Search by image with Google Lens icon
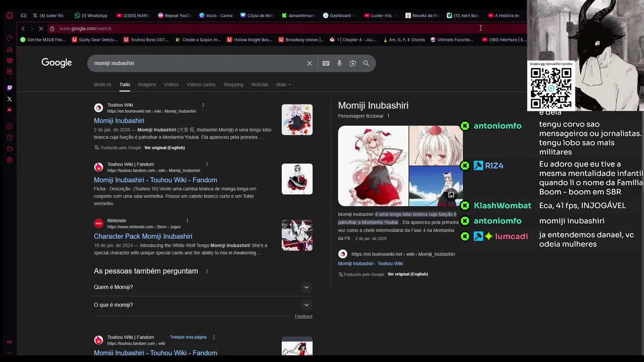This screenshot has height=362, width=644. pos(353,63)
